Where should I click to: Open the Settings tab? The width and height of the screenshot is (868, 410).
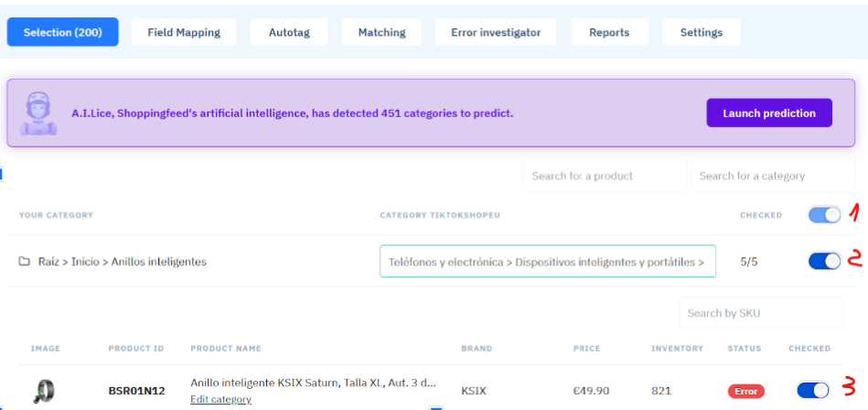[701, 32]
